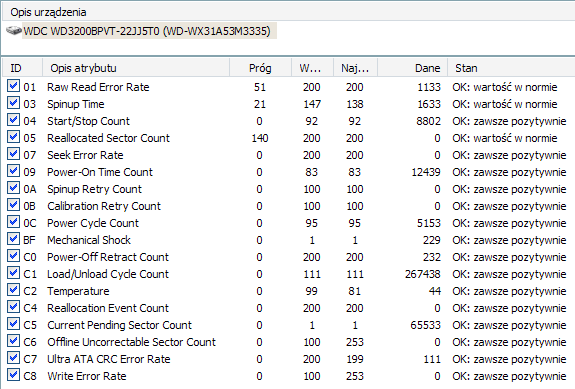Select the Mechanical Shock attribute name
This screenshot has height=389, width=575.
click(x=89, y=240)
